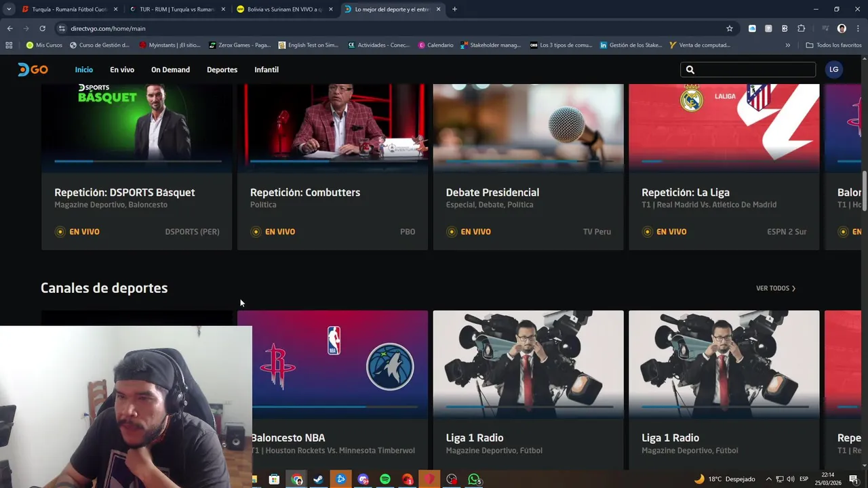Go to the Deportes section
The width and height of the screenshot is (868, 488).
pyautogui.click(x=222, y=70)
